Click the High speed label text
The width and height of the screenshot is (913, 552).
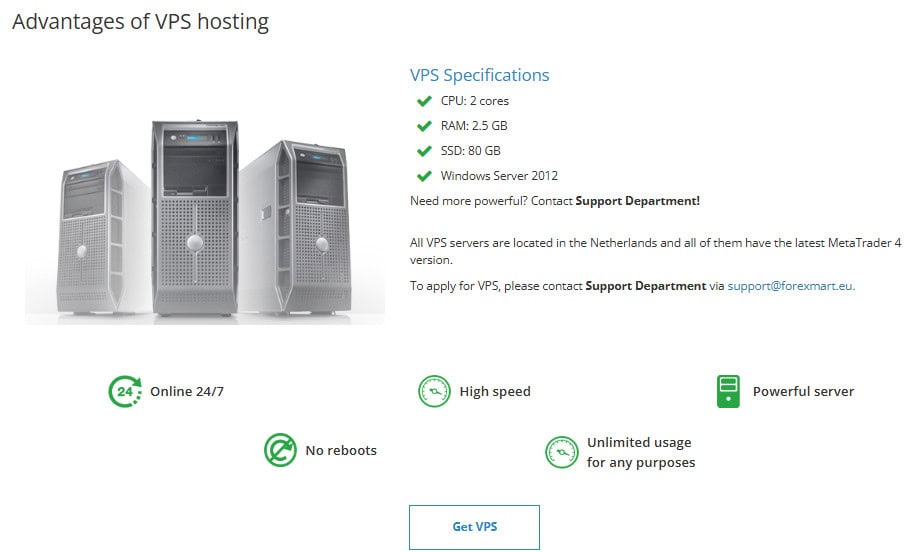point(494,392)
